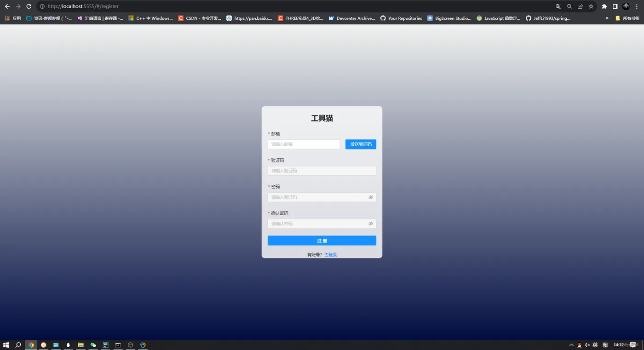Open the THREE实战4_3D纹 bookmark
644x350 pixels.
tap(301, 18)
